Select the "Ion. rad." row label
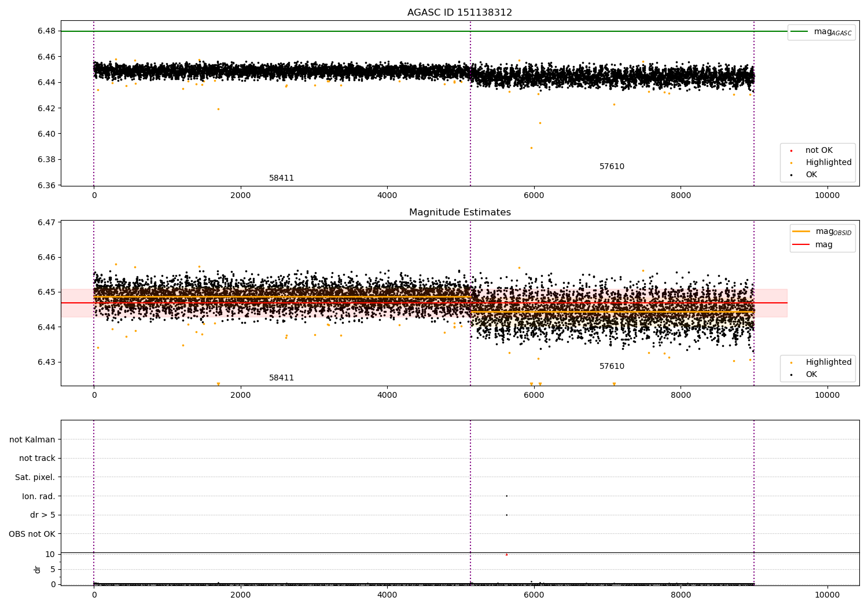868x608 pixels. (x=39, y=496)
